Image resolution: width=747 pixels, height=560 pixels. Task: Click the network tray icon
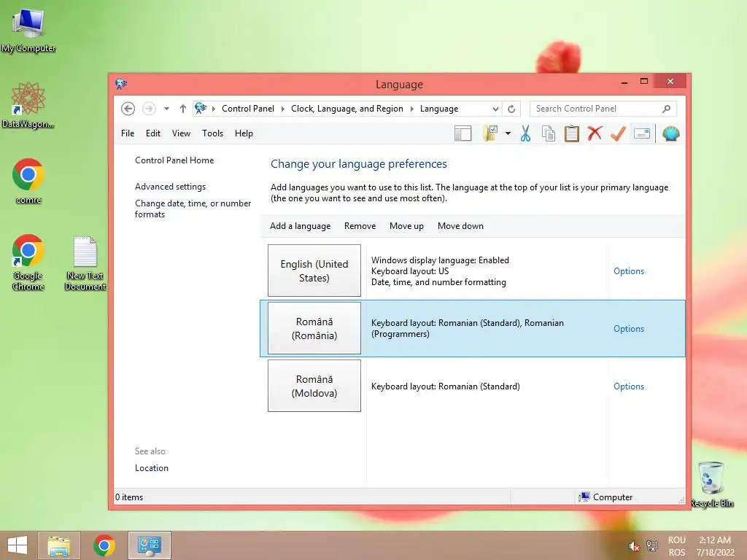pyautogui.click(x=651, y=546)
